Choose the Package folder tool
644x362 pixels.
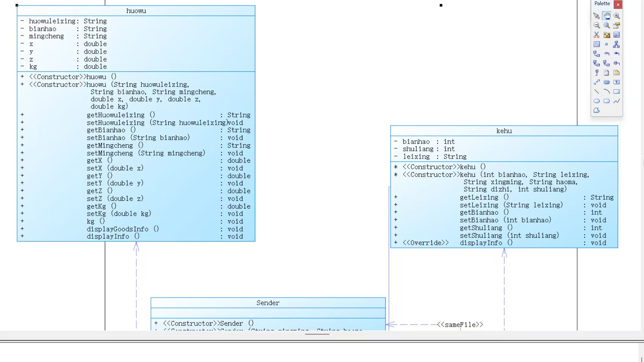[x=607, y=35]
